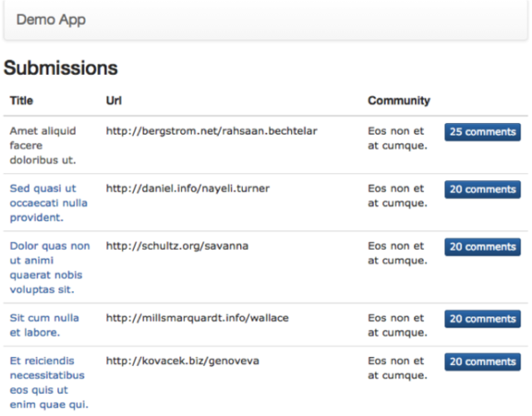View 20 comments for daniel.info row

click(482, 190)
